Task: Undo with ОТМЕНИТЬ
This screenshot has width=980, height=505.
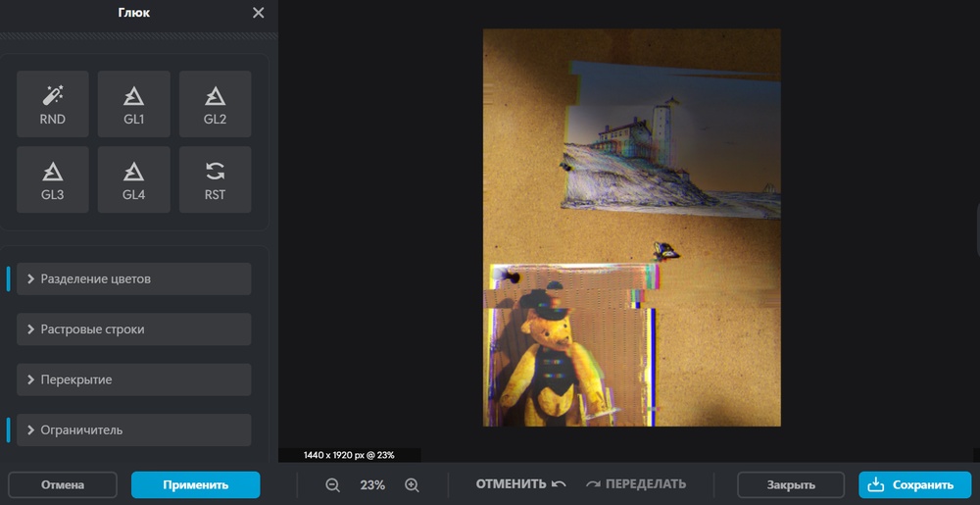Action: coord(521,484)
